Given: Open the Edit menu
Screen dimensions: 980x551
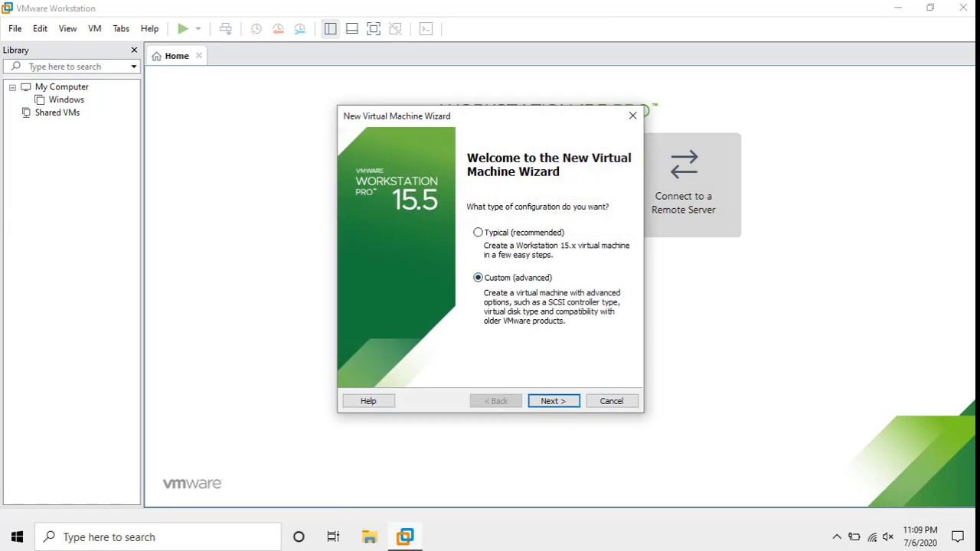Looking at the screenshot, I should (x=40, y=28).
